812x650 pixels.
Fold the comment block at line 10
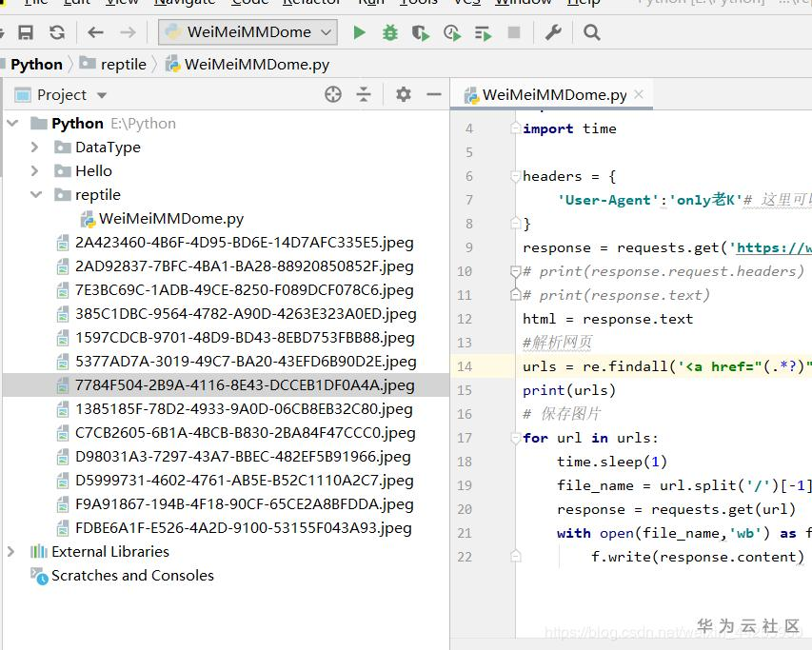coord(515,271)
